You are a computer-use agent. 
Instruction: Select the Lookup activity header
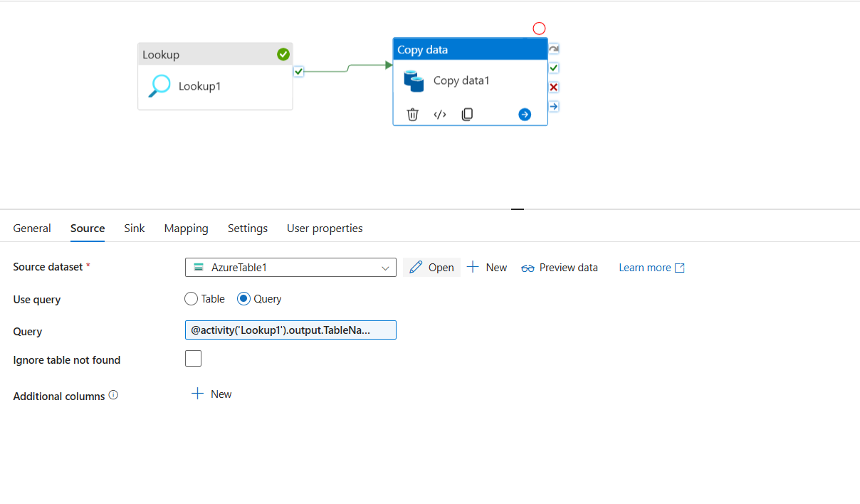click(x=215, y=54)
